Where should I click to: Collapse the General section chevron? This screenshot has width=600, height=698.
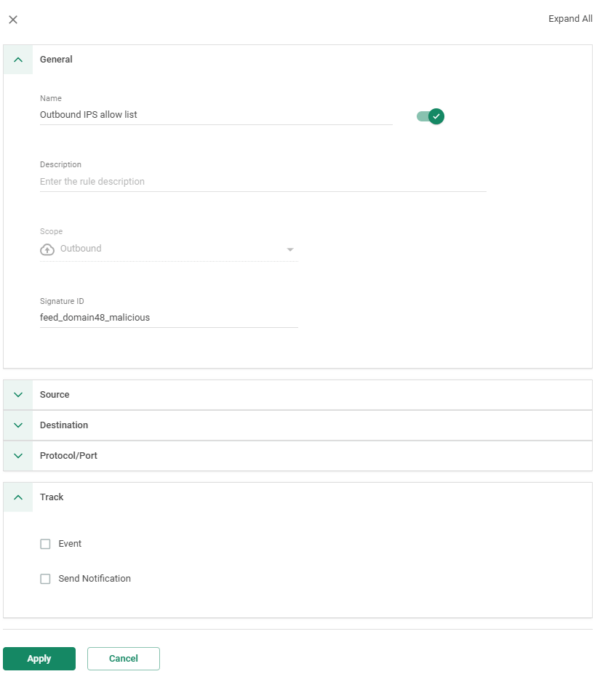click(18, 59)
